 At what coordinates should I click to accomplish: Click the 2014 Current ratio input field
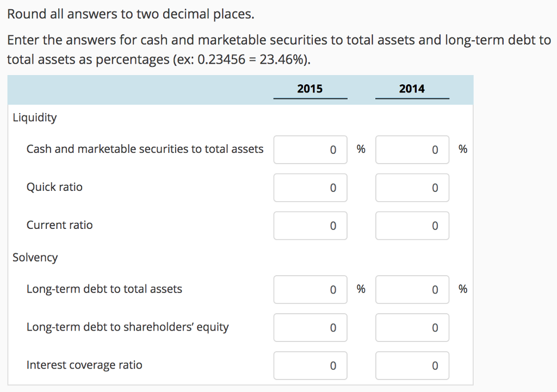(x=412, y=225)
